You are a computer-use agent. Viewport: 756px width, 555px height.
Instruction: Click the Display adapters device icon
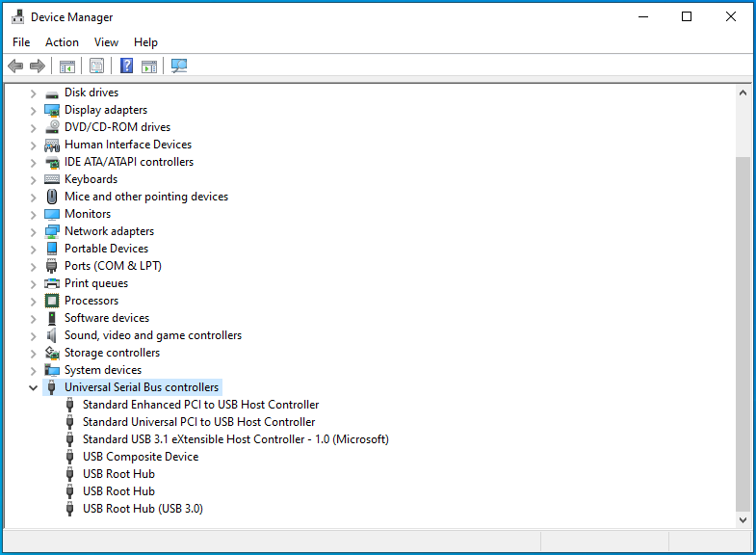(52, 110)
